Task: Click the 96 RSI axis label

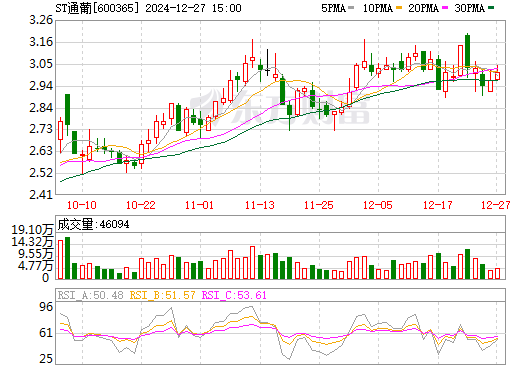Action: click(x=46, y=307)
